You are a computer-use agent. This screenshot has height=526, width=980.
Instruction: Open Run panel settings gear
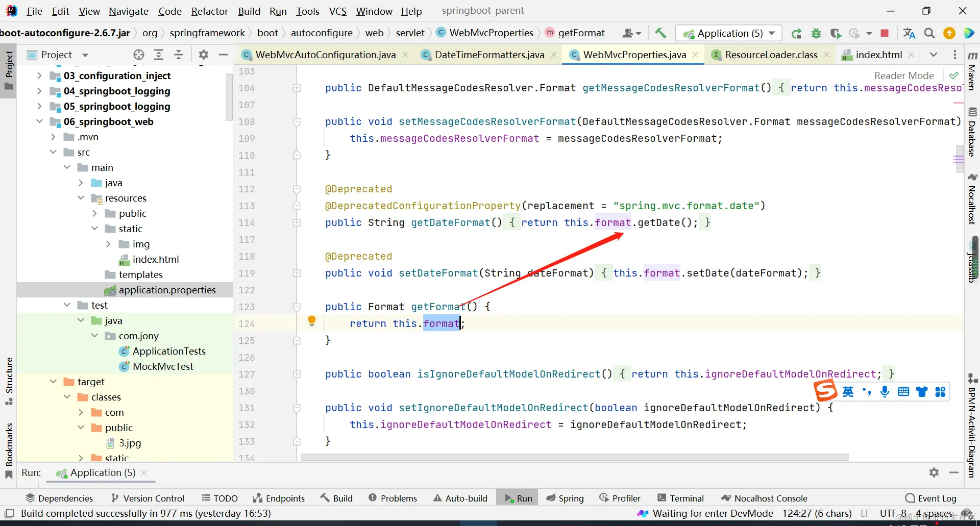tap(934, 472)
